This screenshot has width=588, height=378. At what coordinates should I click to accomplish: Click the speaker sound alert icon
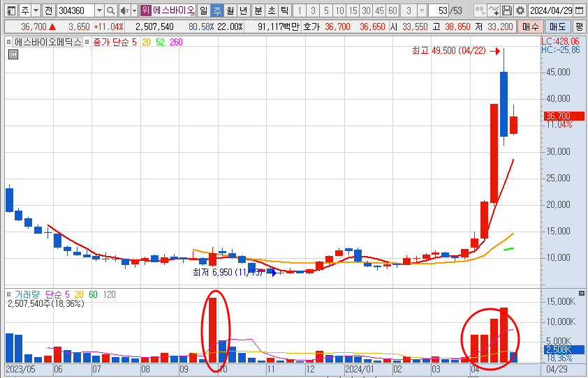tap(124, 10)
